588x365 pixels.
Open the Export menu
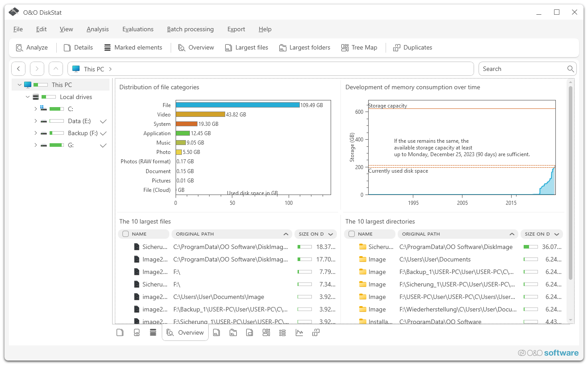click(236, 29)
